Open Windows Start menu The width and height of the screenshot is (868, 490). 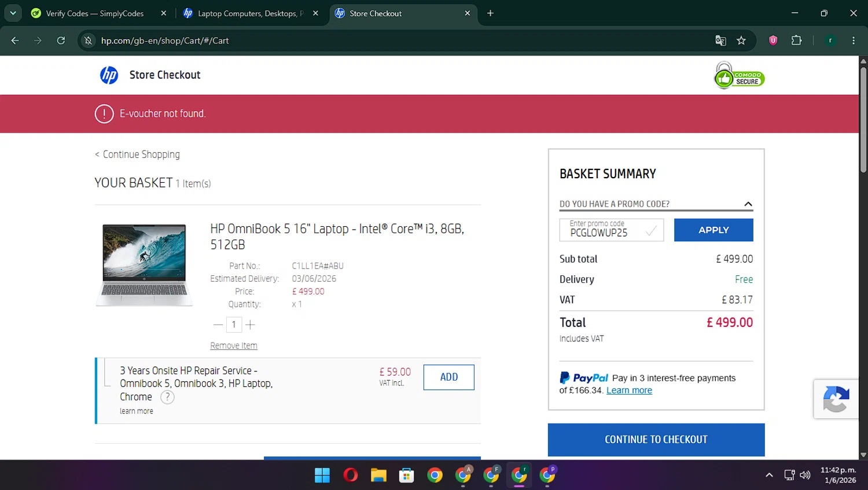pos(322,476)
